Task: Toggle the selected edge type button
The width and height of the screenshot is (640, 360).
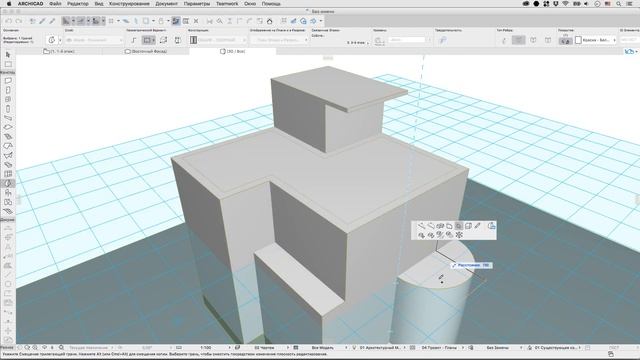Action: click(x=519, y=40)
